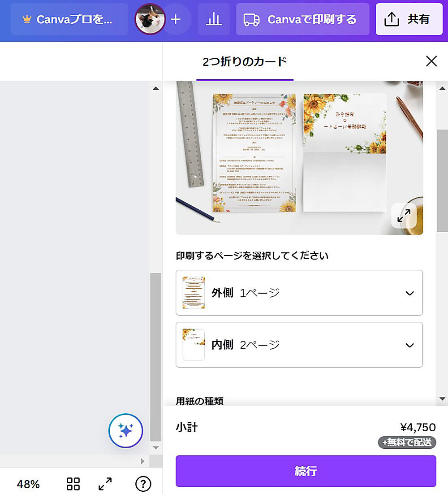
Task: Click the ¥4,750 subtotal price
Action: click(x=418, y=427)
